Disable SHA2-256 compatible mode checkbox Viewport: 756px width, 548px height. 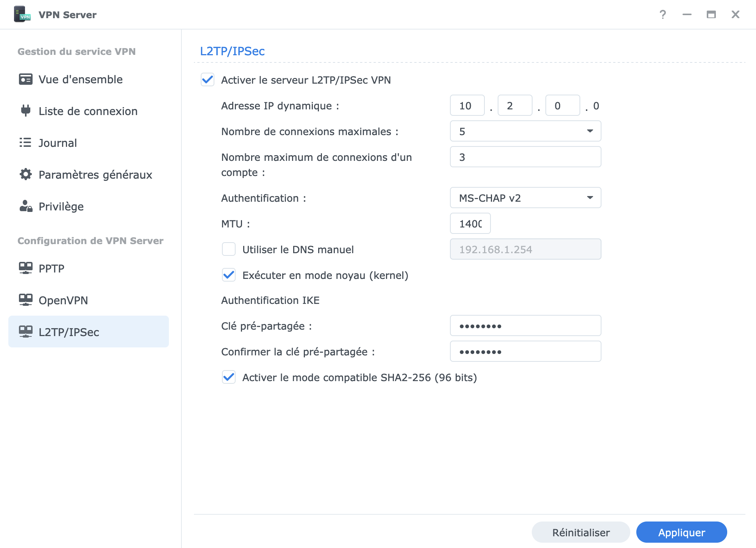point(229,377)
